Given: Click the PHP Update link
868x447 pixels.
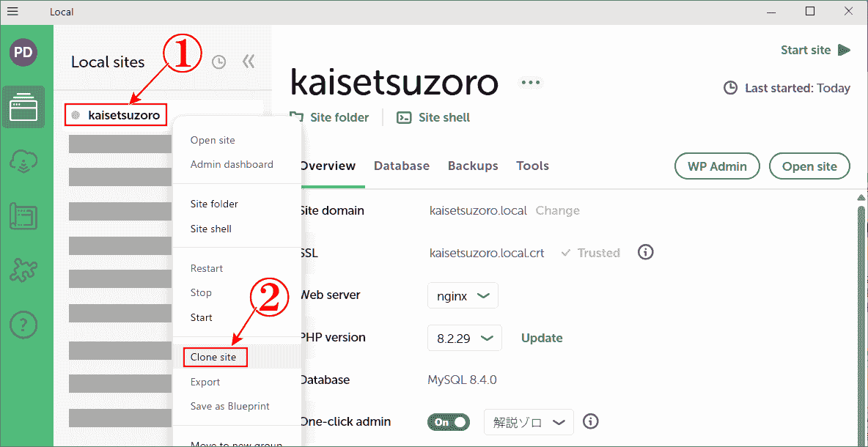Looking at the screenshot, I should point(542,338).
